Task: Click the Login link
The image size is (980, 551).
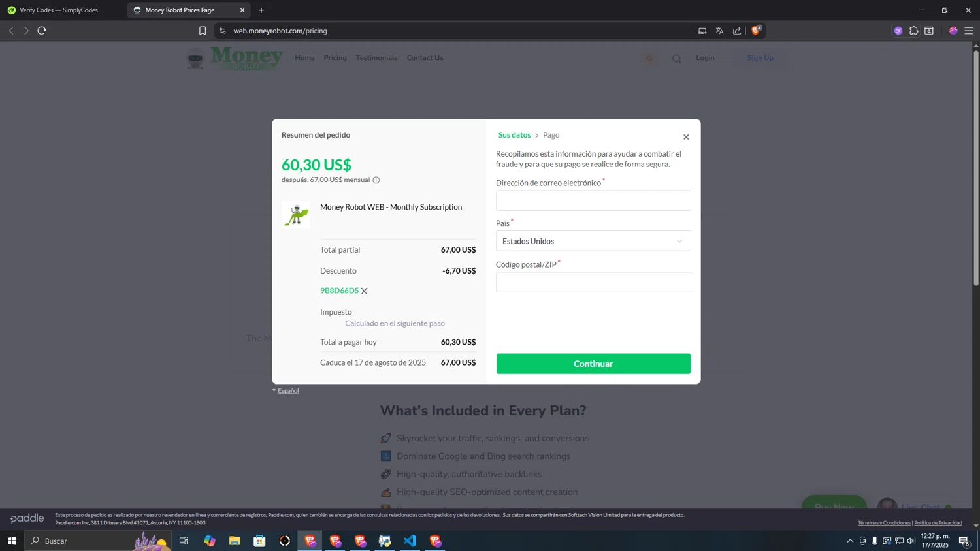Action: click(705, 58)
